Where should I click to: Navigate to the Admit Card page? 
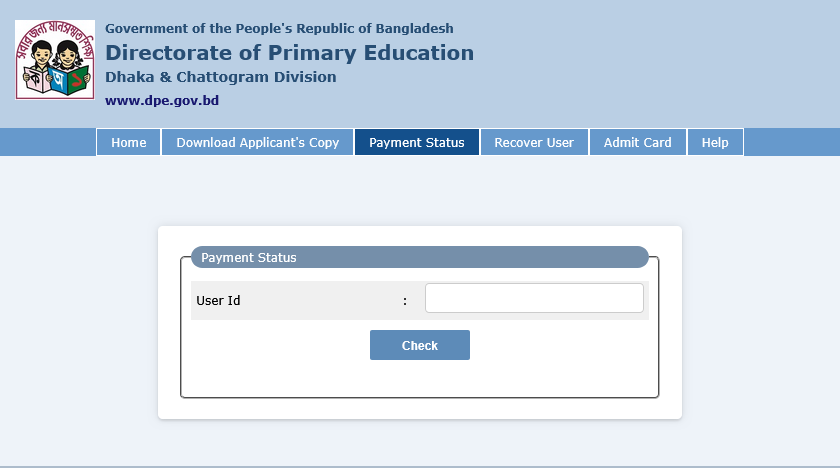tap(637, 142)
